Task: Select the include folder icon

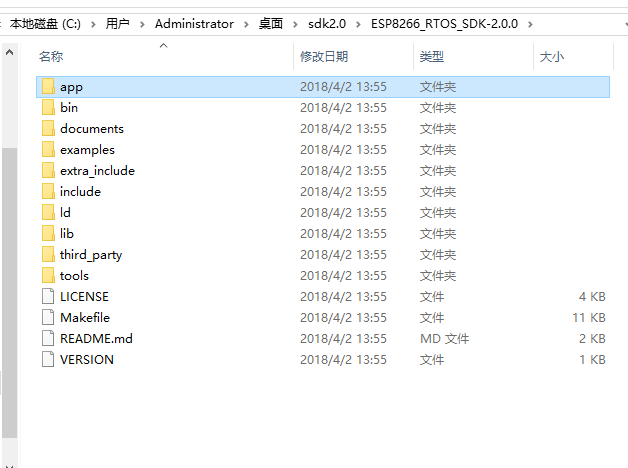Action: point(48,191)
